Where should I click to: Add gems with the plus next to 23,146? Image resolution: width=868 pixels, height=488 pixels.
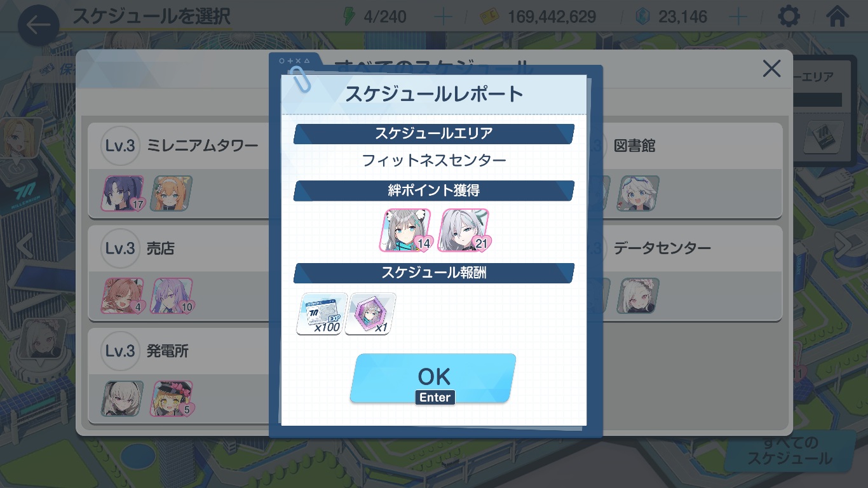click(x=738, y=17)
